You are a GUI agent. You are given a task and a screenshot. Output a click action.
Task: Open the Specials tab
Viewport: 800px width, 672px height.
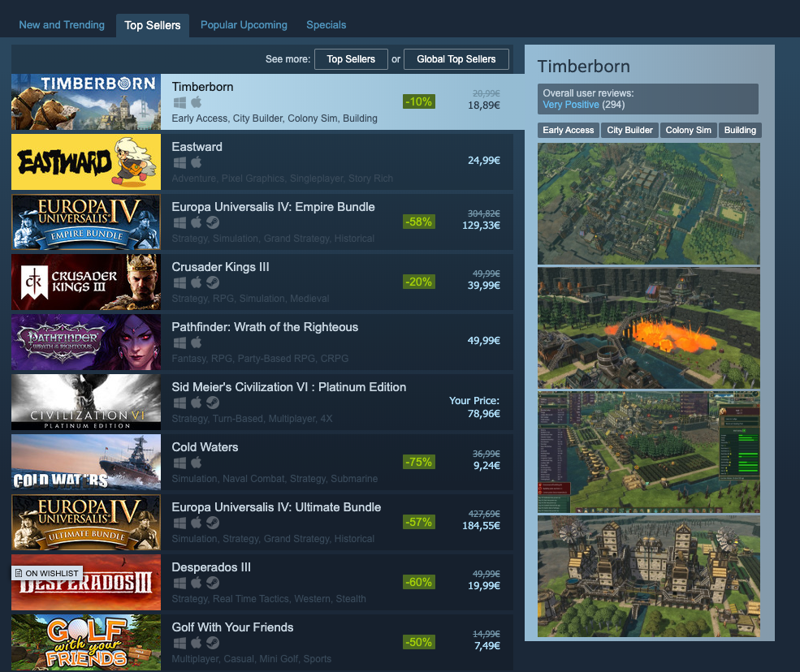click(326, 25)
